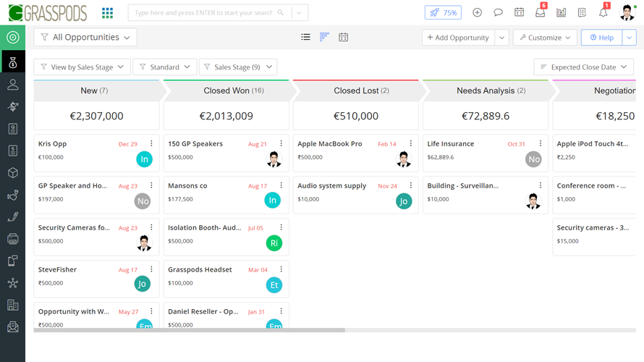Switch to list view
644x362 pixels.
[305, 37]
